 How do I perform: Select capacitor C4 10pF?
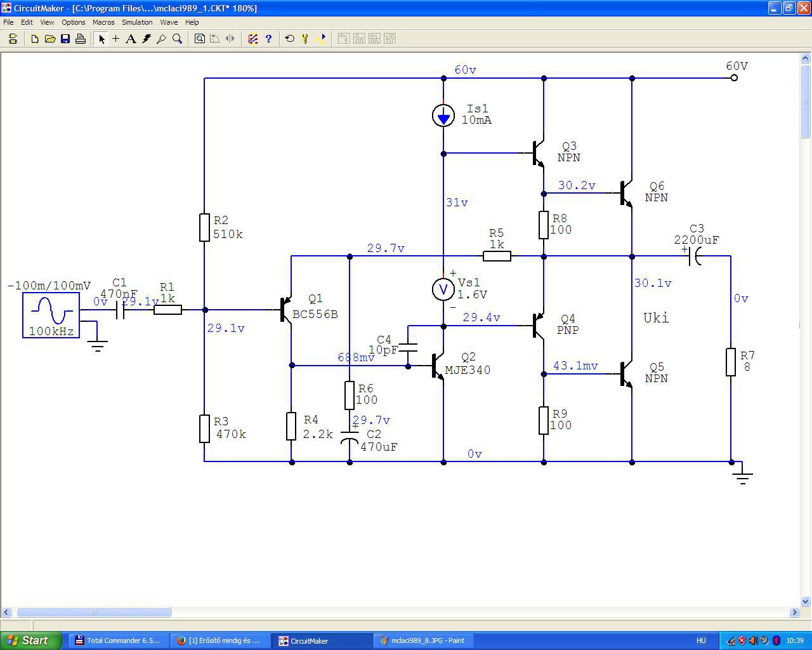pos(408,347)
